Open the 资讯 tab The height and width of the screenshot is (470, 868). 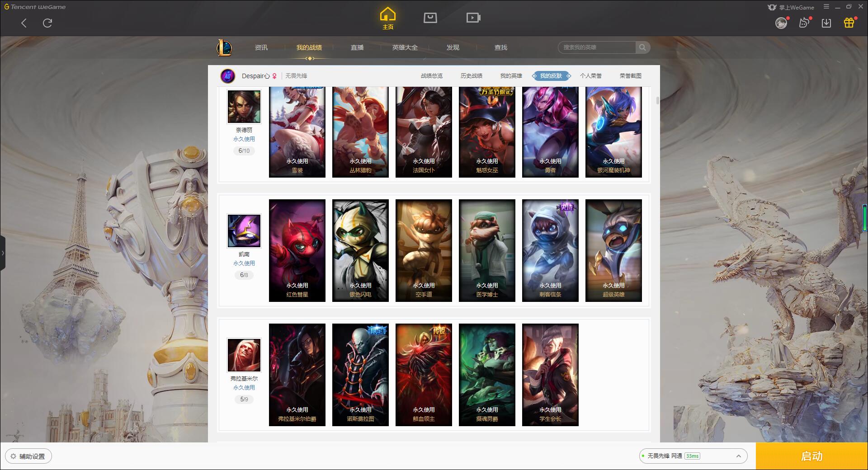(261, 47)
